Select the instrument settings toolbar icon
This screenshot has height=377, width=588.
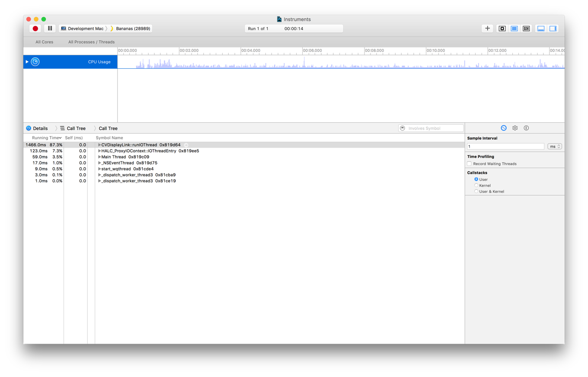click(502, 28)
